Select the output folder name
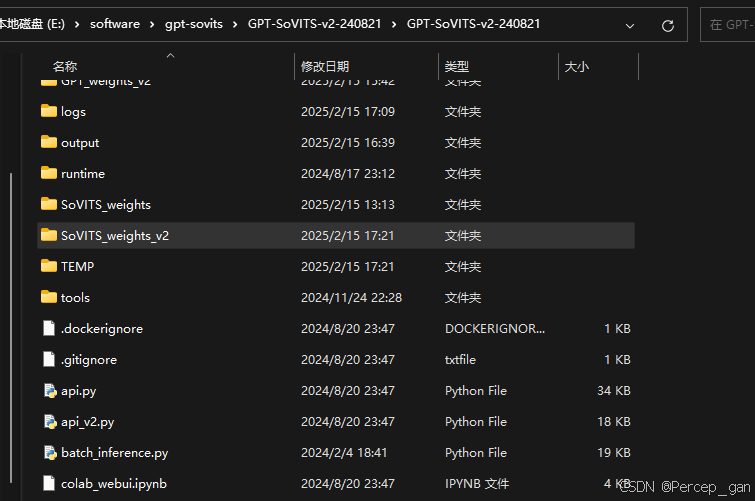 pyautogui.click(x=80, y=143)
